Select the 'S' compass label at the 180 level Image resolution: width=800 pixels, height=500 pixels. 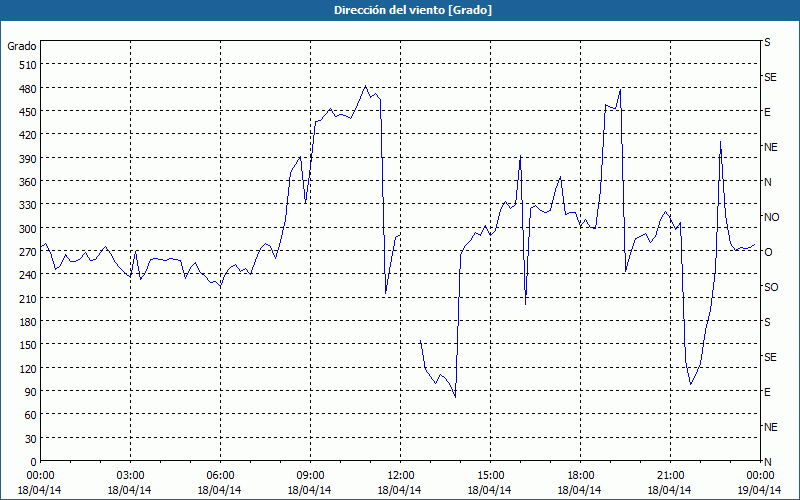tap(767, 322)
